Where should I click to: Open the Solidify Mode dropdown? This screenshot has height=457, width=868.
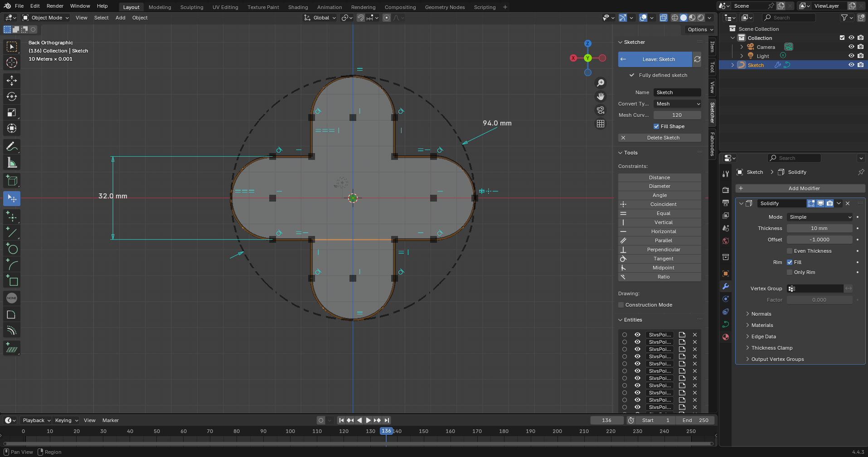click(x=820, y=217)
